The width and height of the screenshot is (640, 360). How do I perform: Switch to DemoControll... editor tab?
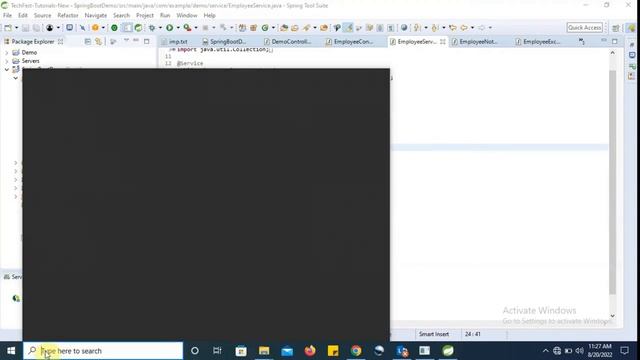click(x=291, y=42)
